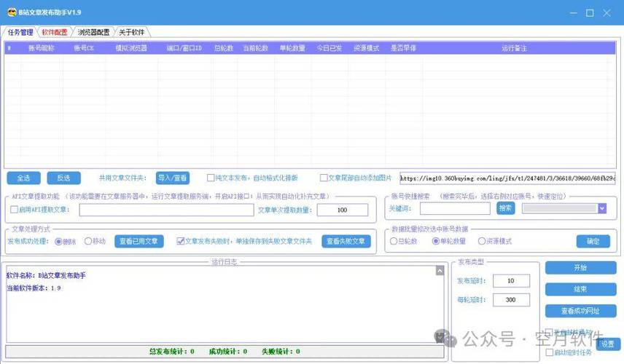Select the 单轮数量 radio option
Viewport: 624px width, 364px height.
436,241
